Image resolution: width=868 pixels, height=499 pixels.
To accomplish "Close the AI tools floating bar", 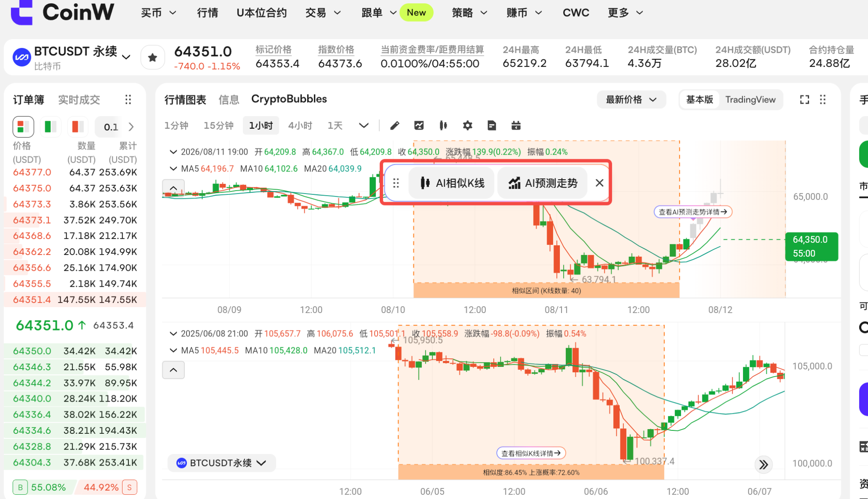I will pos(599,183).
